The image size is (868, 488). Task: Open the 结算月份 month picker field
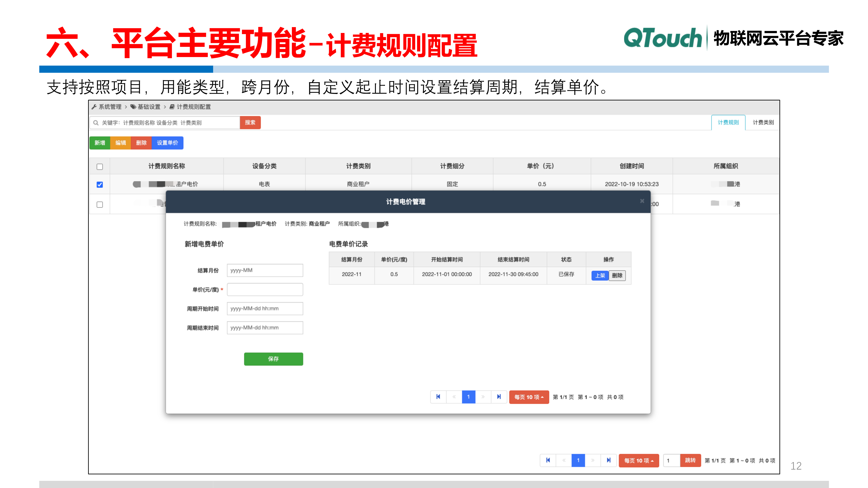[x=265, y=270]
